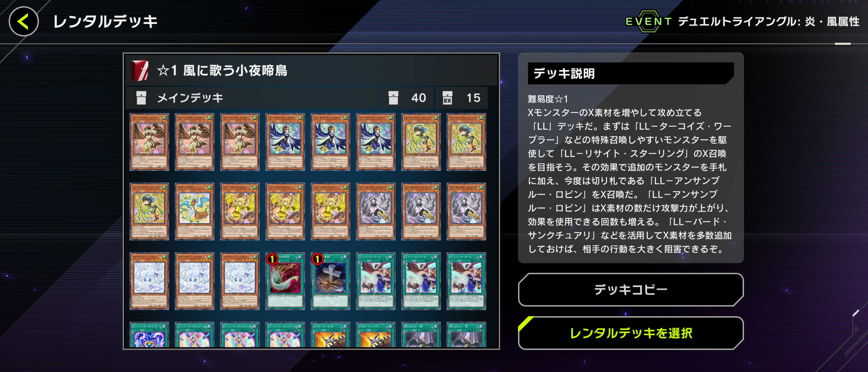The width and height of the screenshot is (868, 372).
Task: Select the first gray Celest Wagtail card
Action: pos(375,211)
